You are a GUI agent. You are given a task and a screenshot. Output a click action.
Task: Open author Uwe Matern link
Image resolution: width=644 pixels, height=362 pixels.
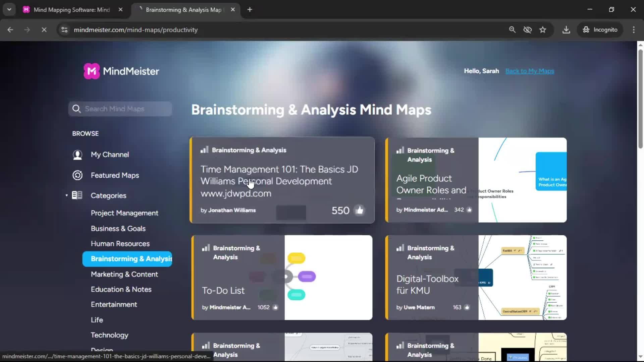click(x=419, y=307)
